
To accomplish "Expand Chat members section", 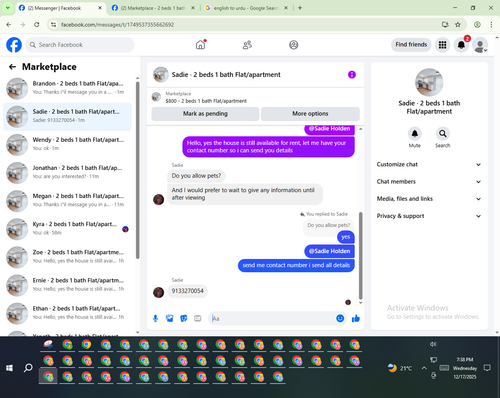I will (x=429, y=182).
